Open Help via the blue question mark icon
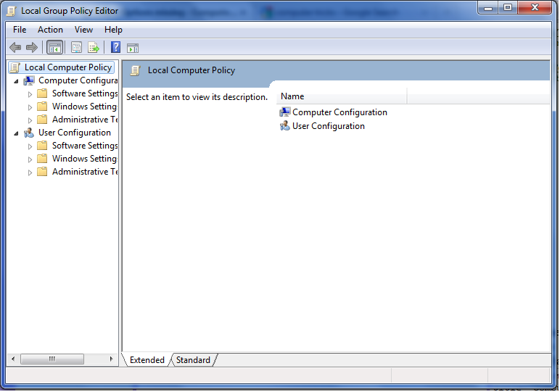Screen dimensions: 560x392 tap(116, 47)
